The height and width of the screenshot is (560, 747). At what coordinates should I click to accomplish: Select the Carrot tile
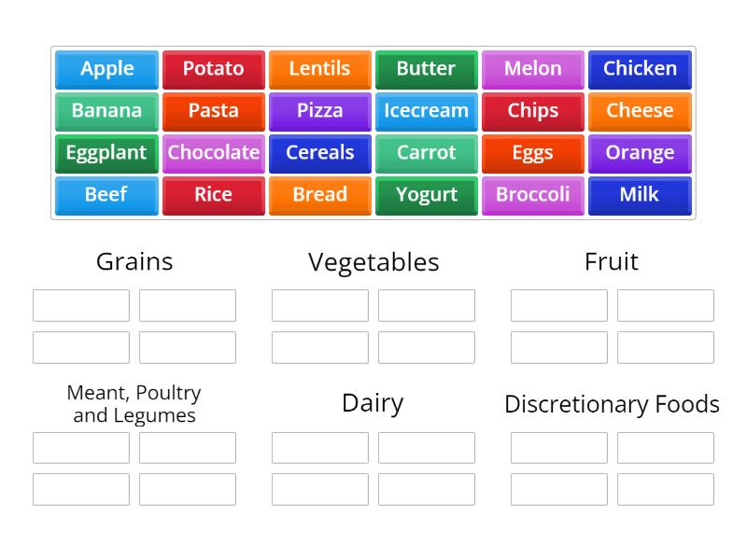coord(426,153)
